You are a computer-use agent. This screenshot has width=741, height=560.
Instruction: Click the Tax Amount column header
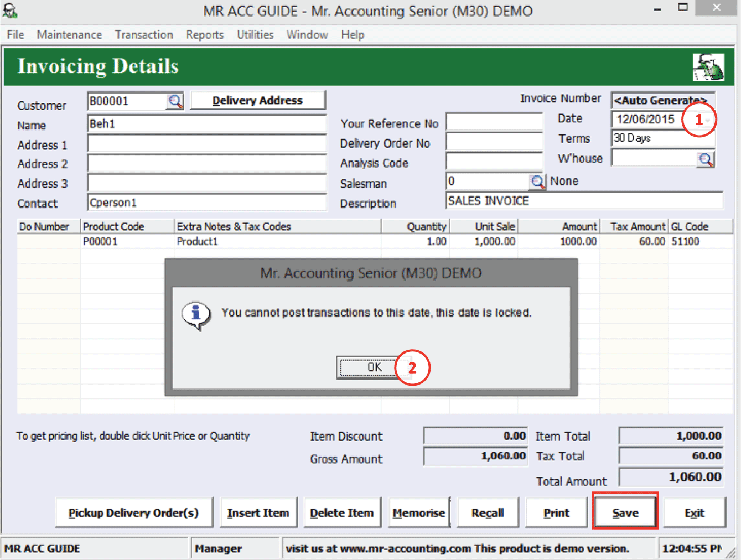click(x=633, y=226)
